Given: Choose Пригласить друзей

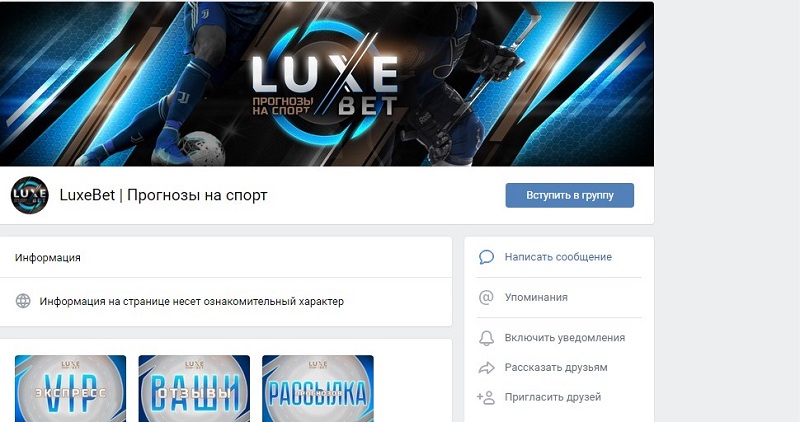Looking at the screenshot, I should 553,397.
